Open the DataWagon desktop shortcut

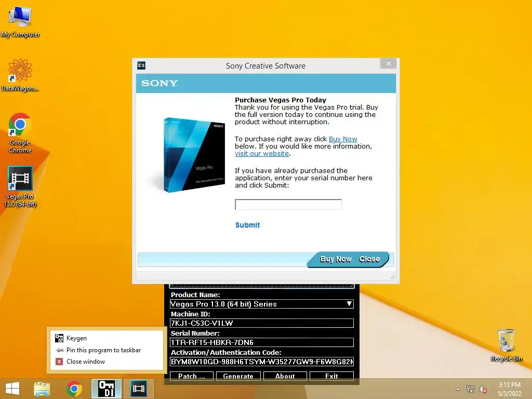click(20, 75)
